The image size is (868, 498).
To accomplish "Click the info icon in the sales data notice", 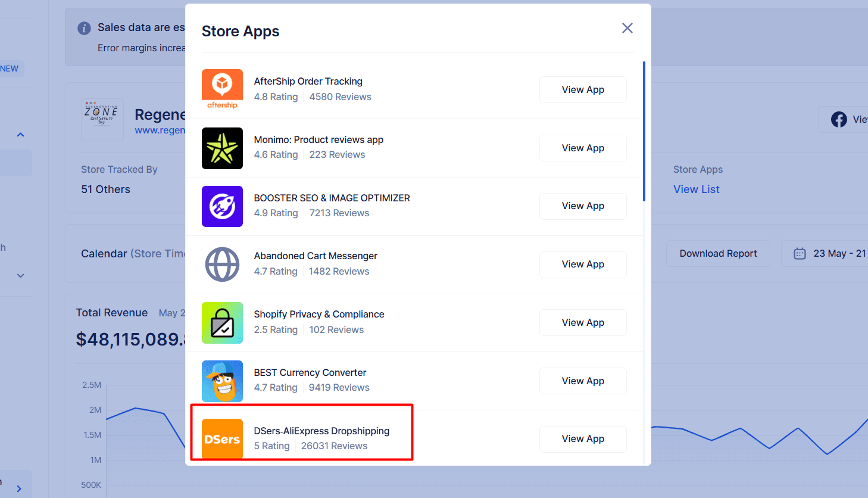I will tap(85, 28).
